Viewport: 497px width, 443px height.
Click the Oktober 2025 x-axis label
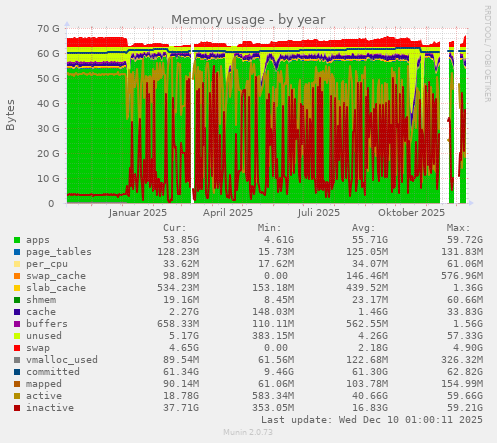(x=411, y=213)
